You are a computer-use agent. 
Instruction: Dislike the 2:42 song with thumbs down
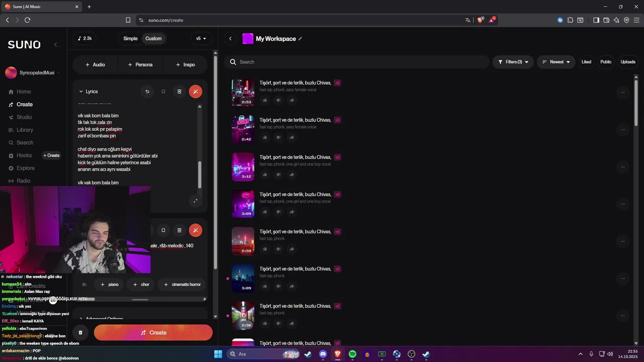coord(278,137)
